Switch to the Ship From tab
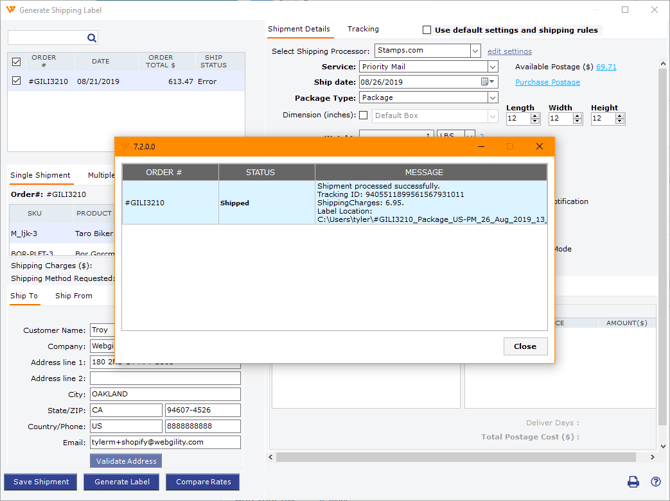Viewport: 670px width, 501px height. click(x=73, y=296)
